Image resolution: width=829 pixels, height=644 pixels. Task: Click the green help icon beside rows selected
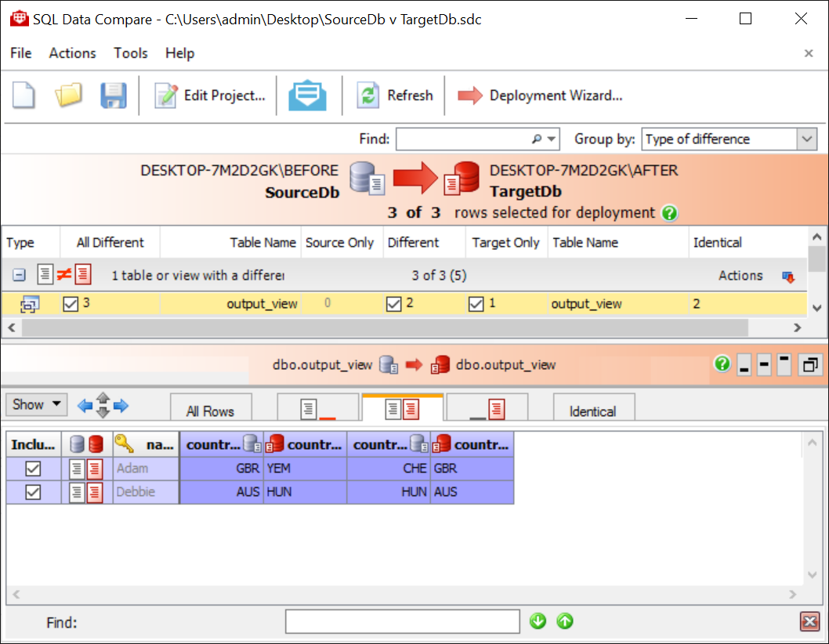tap(669, 213)
